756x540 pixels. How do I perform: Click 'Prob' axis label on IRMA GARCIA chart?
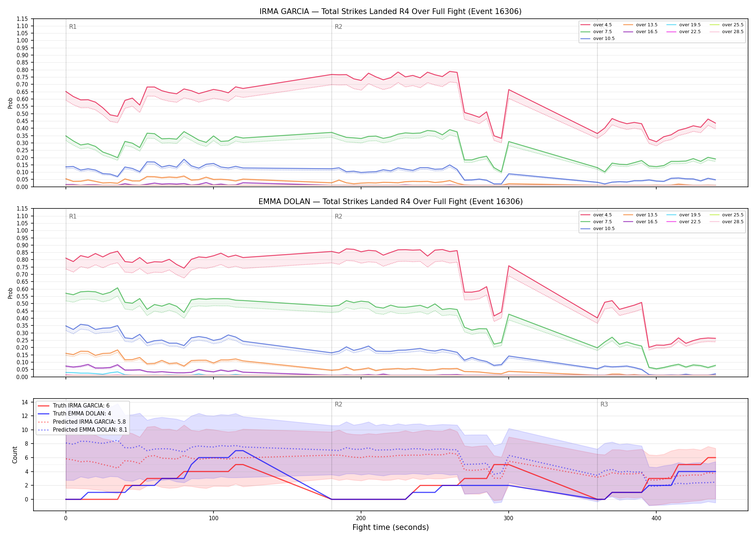(10, 103)
